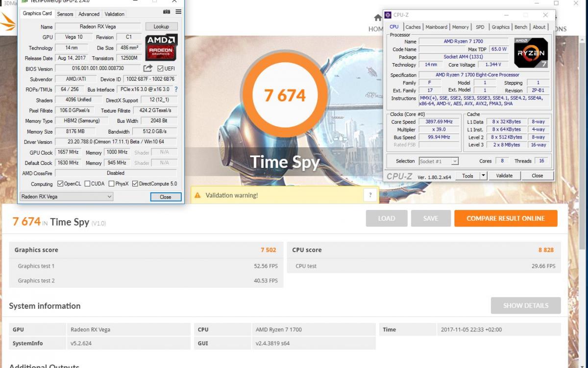This screenshot has height=368, width=588.
Task: Click the GPU-Z Close button
Action: (x=166, y=197)
